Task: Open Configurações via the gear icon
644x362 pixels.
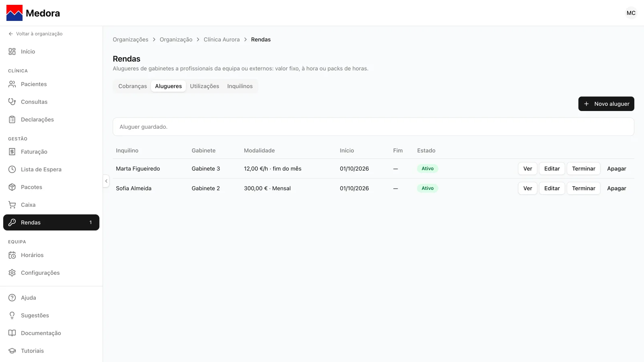Action: pos(12,273)
